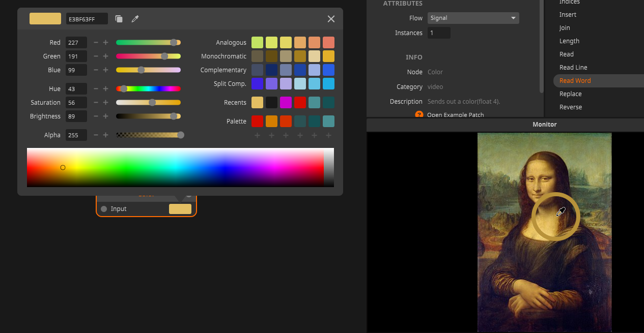Click the current color preview swatch in header
Viewport: 644px width, 333px height.
tap(45, 19)
